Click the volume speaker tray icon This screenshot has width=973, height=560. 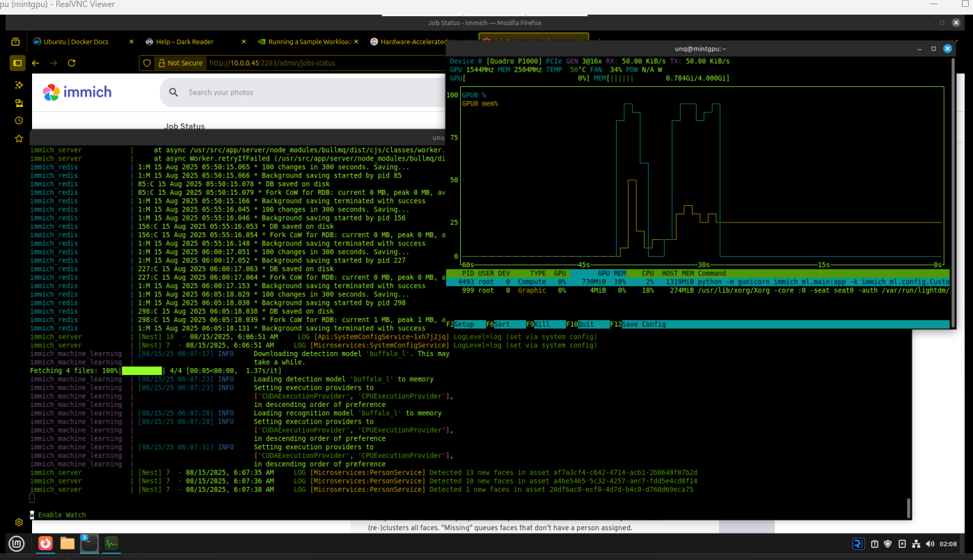(931, 543)
